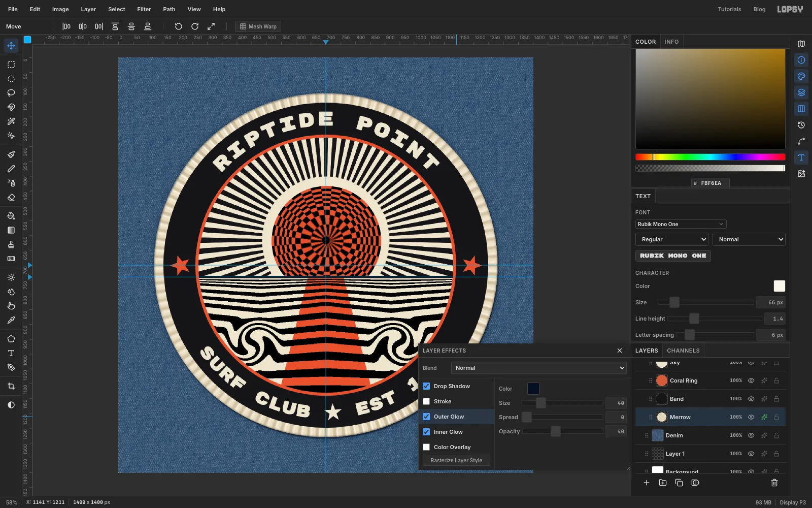Click the hex color input field
The image size is (812, 508).
pyautogui.click(x=710, y=183)
